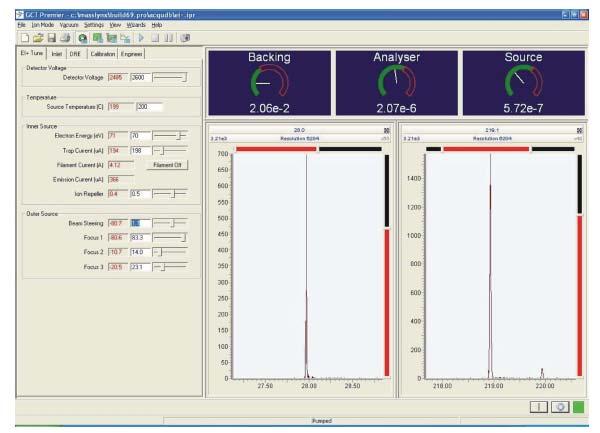Switch to the Engineer tab
The height and width of the screenshot is (433, 600).
[131, 54]
